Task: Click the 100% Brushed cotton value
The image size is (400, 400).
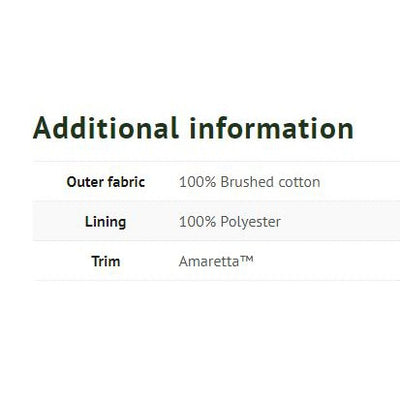Action: point(249,182)
